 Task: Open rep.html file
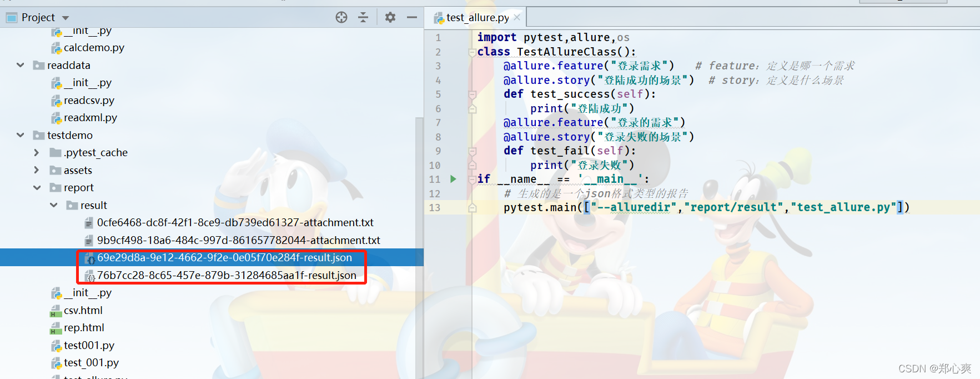[84, 327]
